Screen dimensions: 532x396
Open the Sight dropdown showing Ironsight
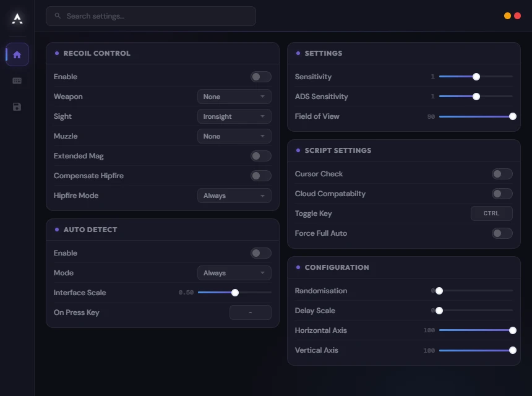coord(234,116)
